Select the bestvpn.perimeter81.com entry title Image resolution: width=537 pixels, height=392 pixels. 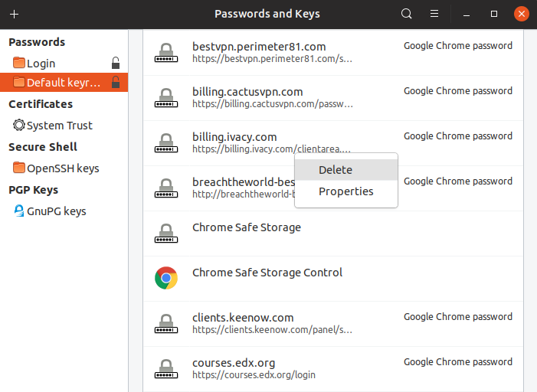259,47
